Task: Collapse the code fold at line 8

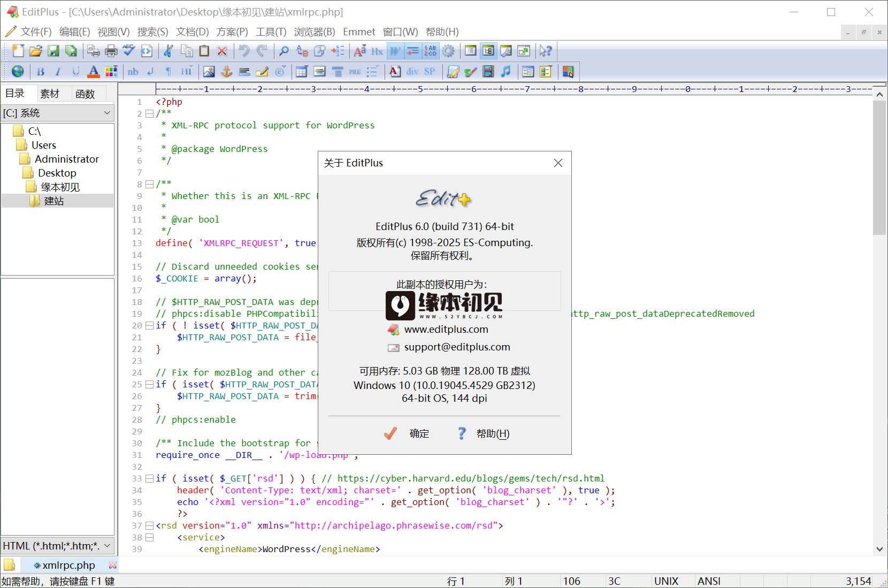Action: [149, 184]
